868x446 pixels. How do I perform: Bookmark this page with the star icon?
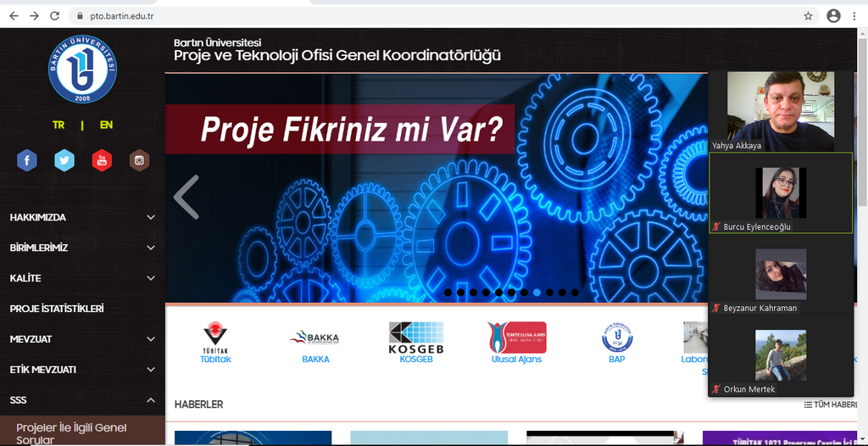click(808, 16)
